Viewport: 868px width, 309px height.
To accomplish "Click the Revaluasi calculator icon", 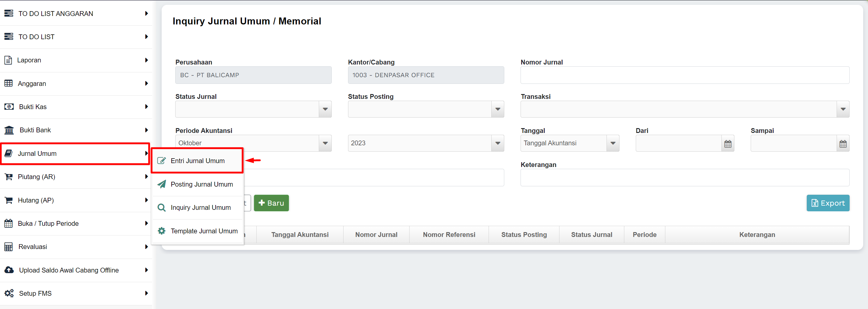I will (x=8, y=247).
